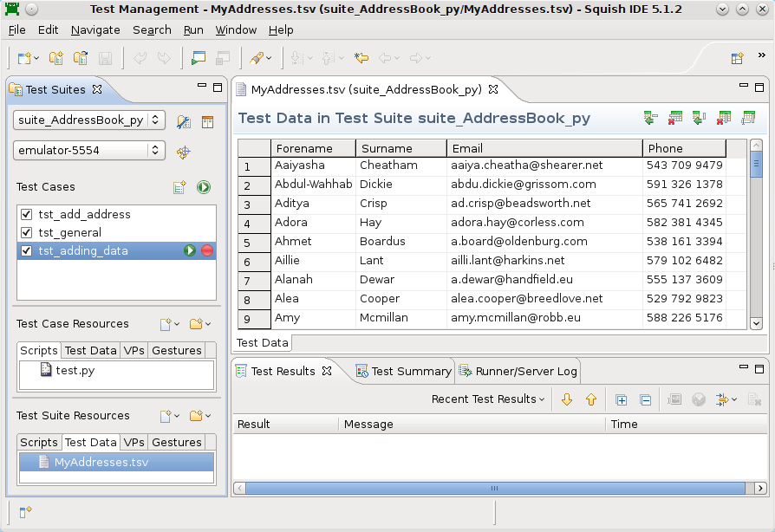Run the whole test suite with the play icon

pyautogui.click(x=203, y=185)
